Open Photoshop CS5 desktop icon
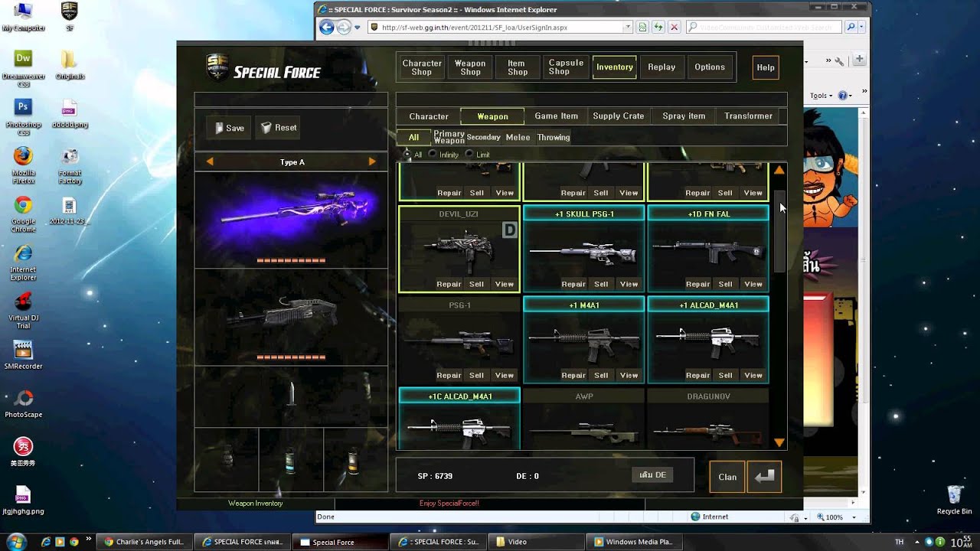980x551 pixels. 23,113
